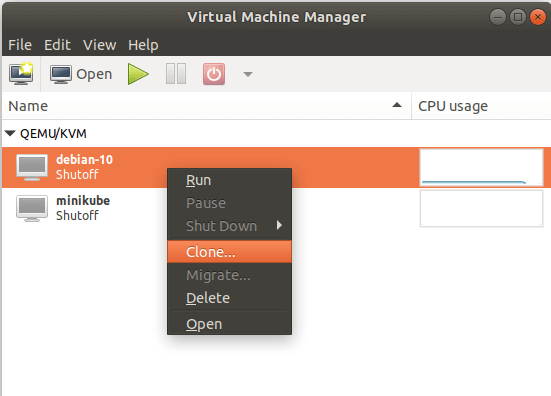Click the minikube Shutoff status text
Image resolution: width=551 pixels, height=396 pixels.
pyautogui.click(x=77, y=215)
